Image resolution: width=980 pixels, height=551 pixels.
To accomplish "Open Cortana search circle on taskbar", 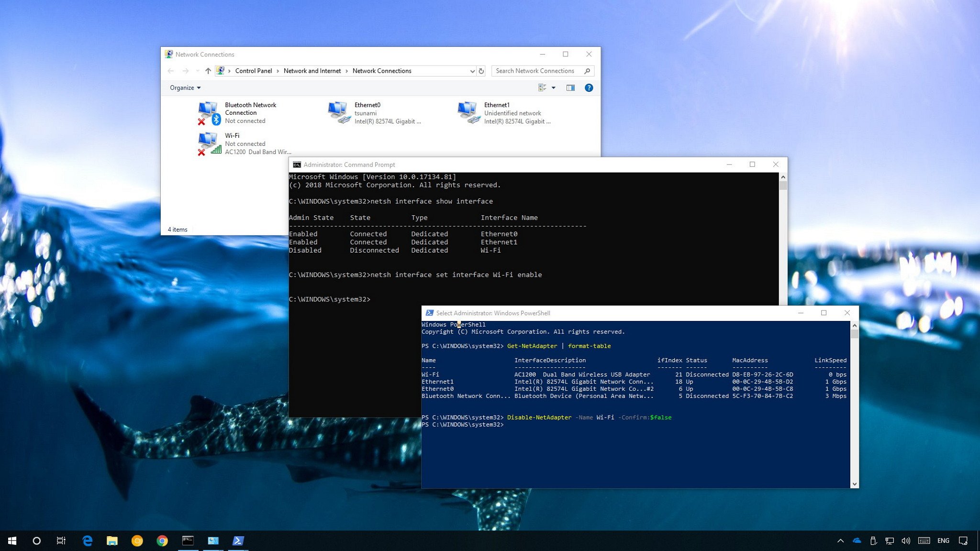I will [36, 540].
